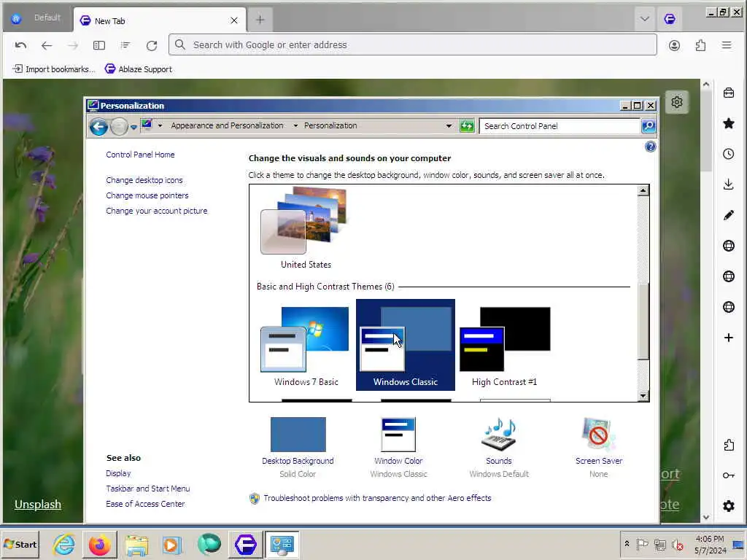747x560 pixels.
Task: Click the sidebar plus add panel icon
Action: [x=729, y=338]
